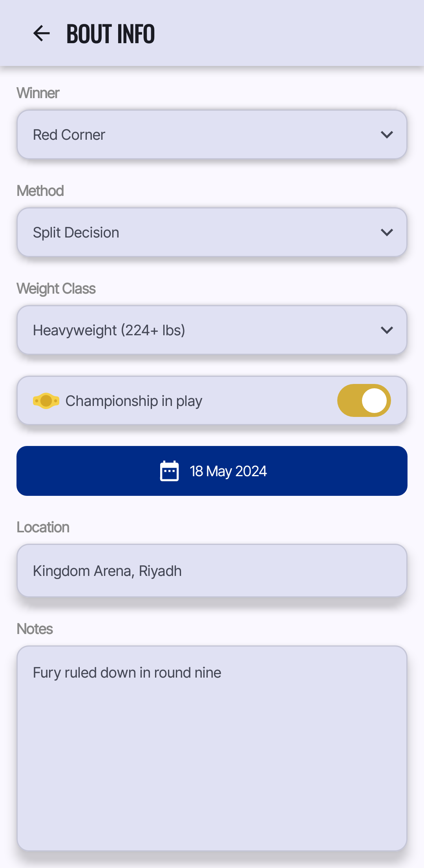Edit the Kingdom Arena, Riyadh location field

[x=212, y=571]
